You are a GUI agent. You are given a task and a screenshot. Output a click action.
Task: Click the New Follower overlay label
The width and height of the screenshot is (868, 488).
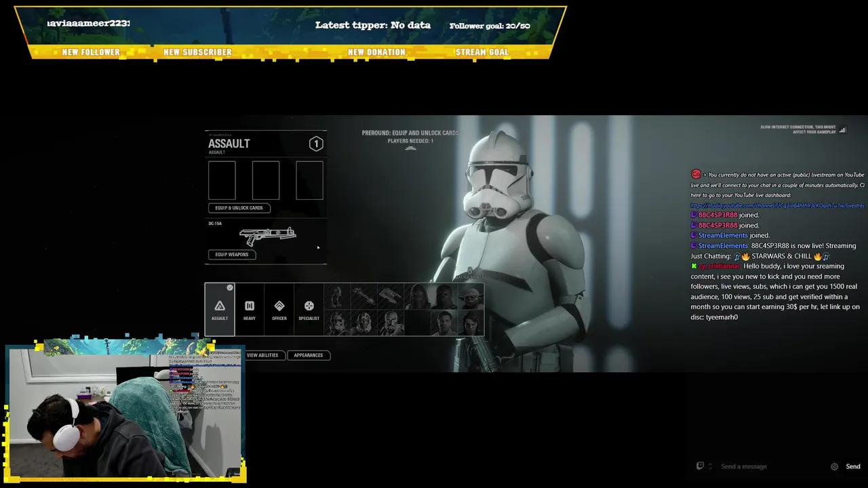91,52
